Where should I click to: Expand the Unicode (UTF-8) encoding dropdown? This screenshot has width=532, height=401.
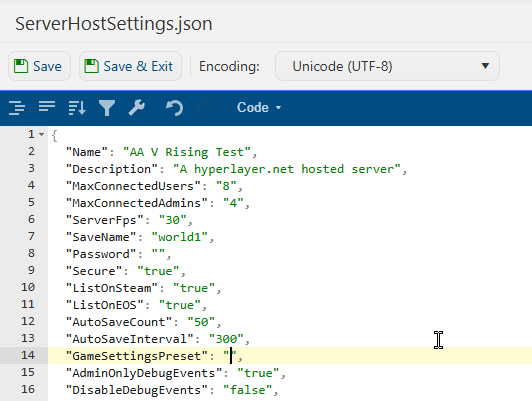[x=387, y=66]
